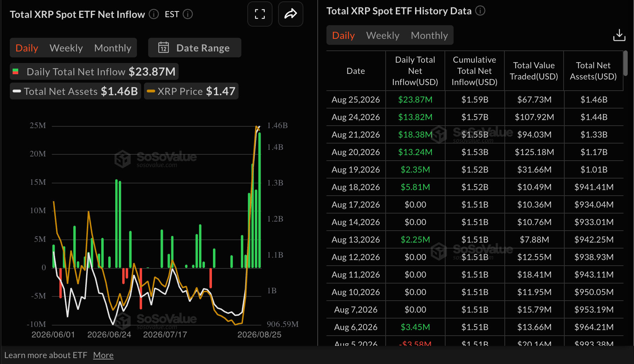Click the tallest green bar near 2026/08/25

260,200
